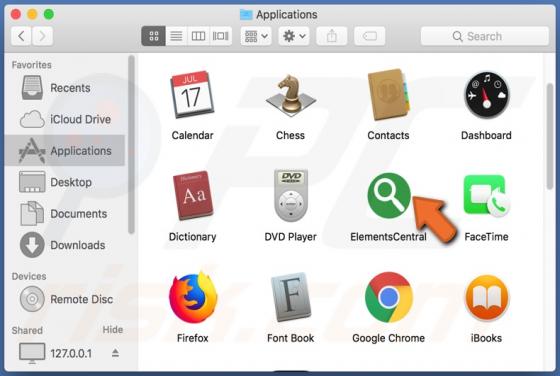Open Documents in the sidebar
Viewport: 560px width, 376px height.
tap(65, 214)
